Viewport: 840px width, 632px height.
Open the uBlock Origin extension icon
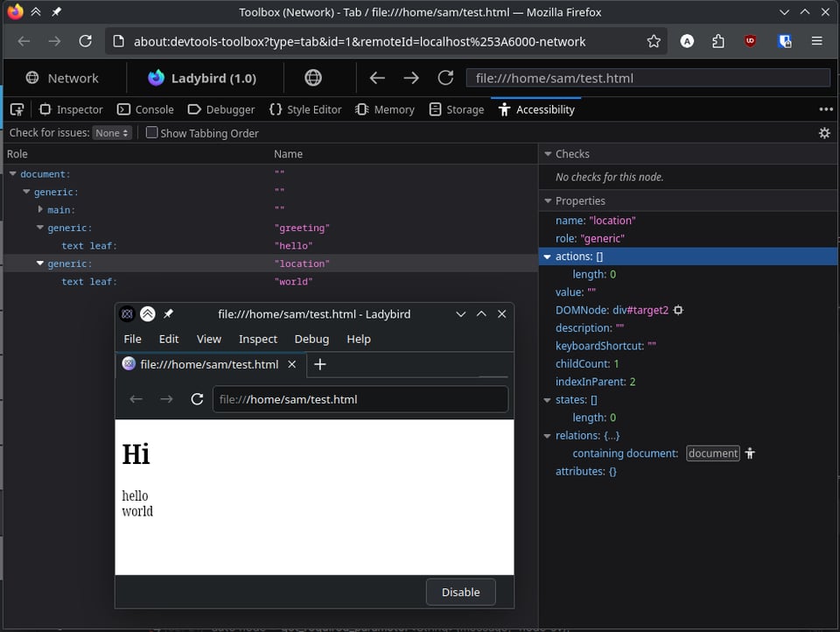[751, 41]
